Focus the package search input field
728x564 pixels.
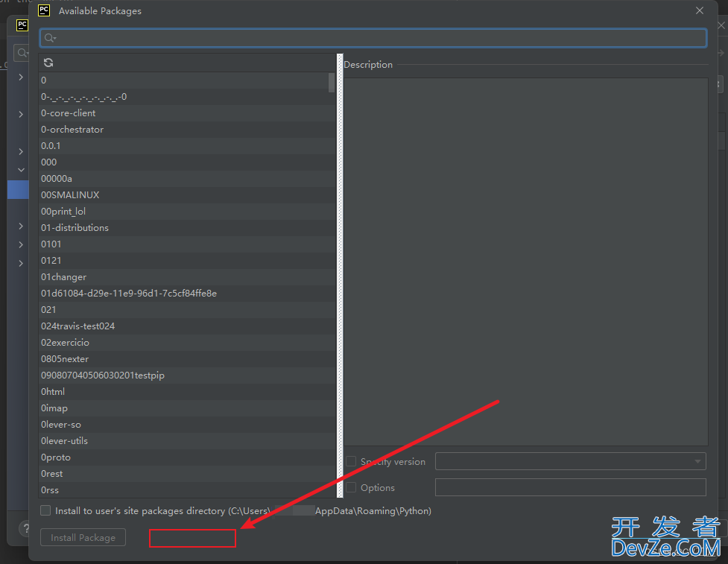[373, 38]
